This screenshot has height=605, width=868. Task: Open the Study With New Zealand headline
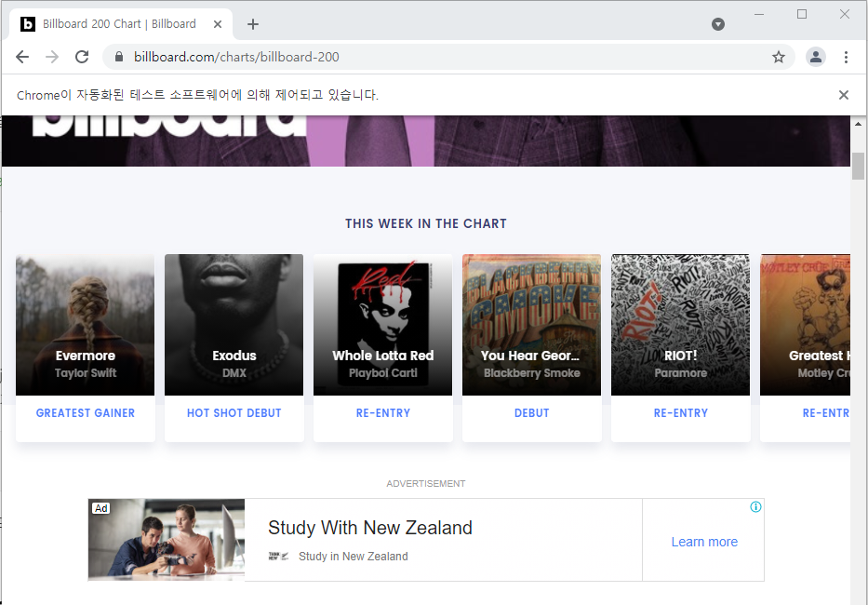pos(369,528)
